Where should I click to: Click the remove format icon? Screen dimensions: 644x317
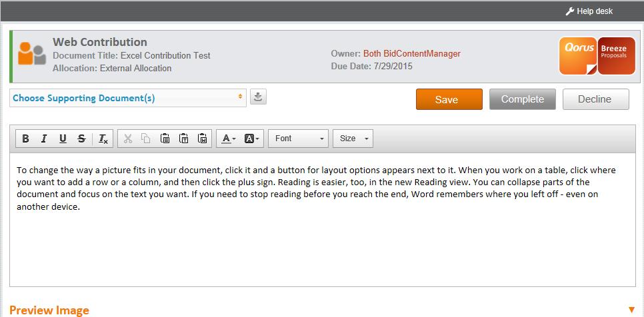(103, 139)
